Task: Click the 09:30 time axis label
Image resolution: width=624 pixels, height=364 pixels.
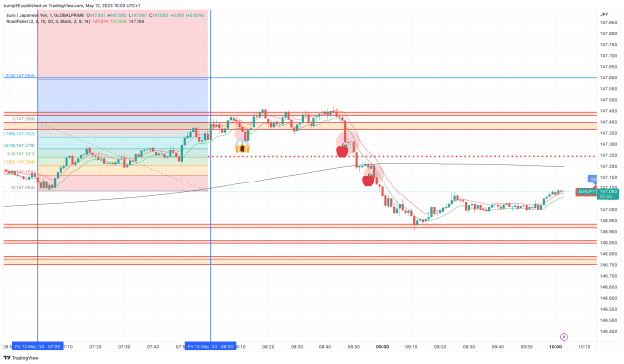Action: (469, 346)
